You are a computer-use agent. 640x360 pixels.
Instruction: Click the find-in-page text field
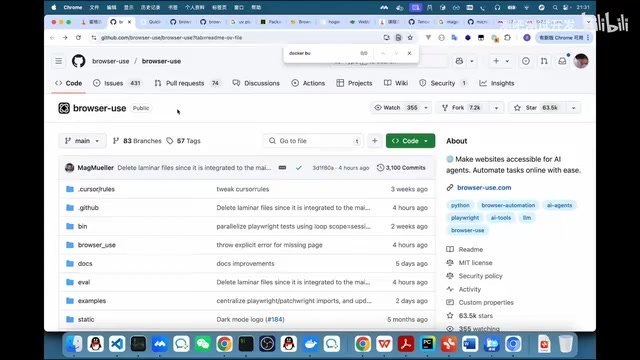click(320, 53)
